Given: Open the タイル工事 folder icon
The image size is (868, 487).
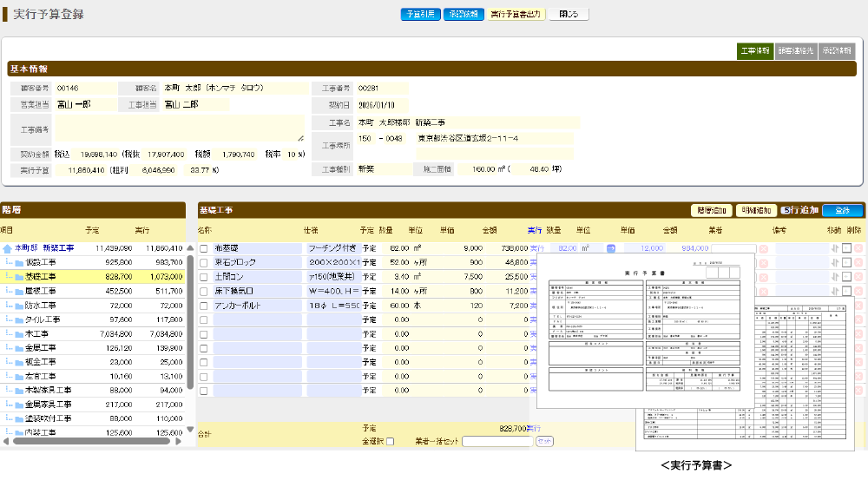Looking at the screenshot, I should [x=19, y=319].
